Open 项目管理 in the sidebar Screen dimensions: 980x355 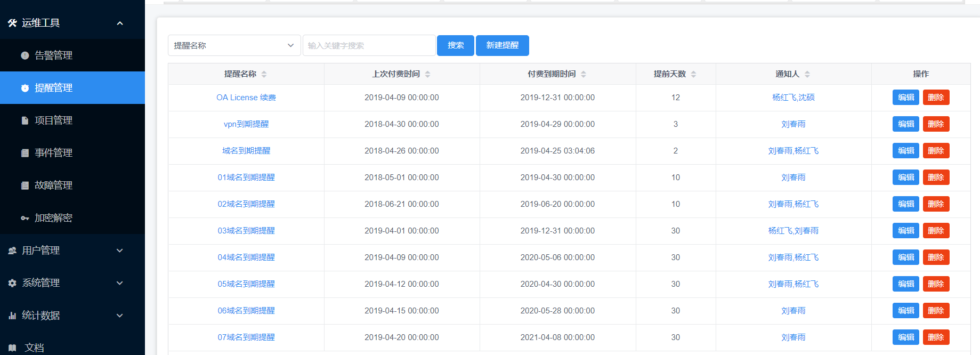tap(72, 120)
